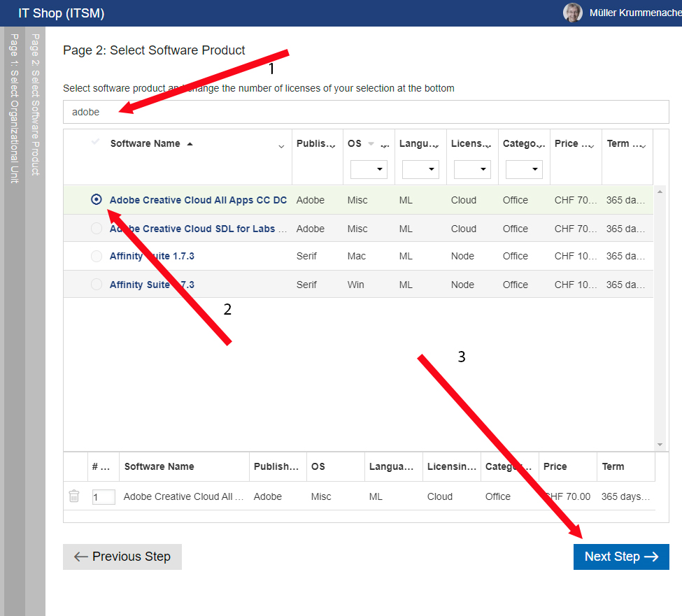Click Müller Krummenacher user name
The height and width of the screenshot is (616, 682).
[635, 13]
